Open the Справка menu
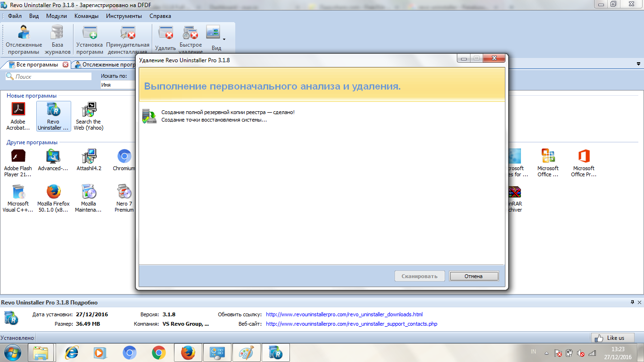The image size is (644, 362). 160,16
